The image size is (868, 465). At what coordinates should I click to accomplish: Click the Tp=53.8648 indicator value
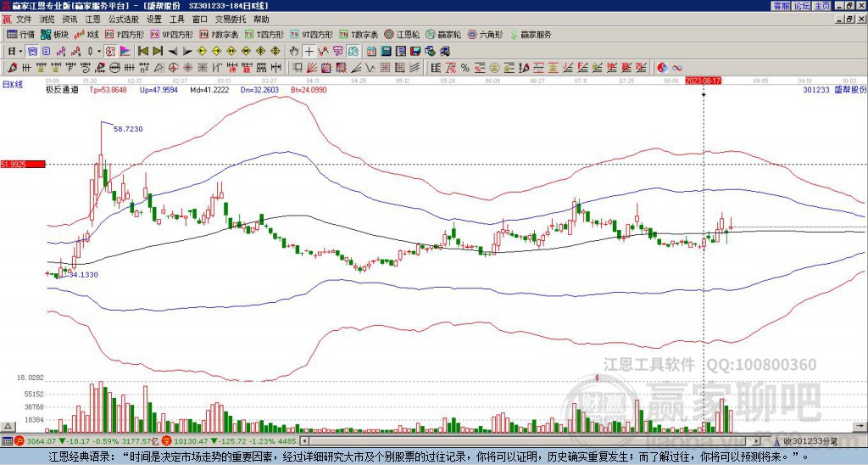point(108,89)
